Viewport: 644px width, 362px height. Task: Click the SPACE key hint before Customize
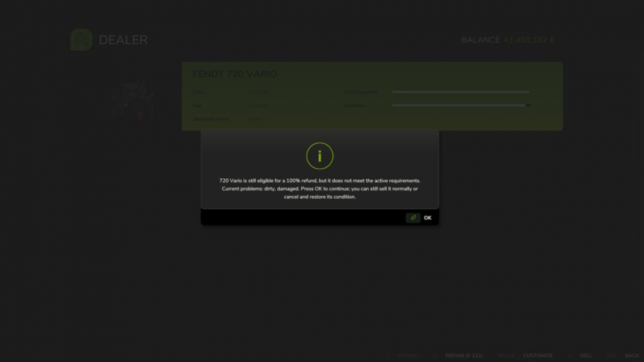pos(506,355)
